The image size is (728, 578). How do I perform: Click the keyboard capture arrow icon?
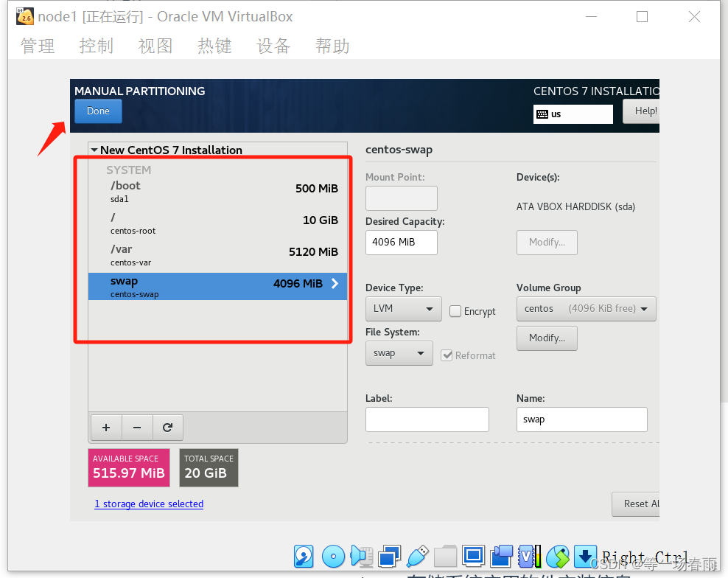coord(585,556)
